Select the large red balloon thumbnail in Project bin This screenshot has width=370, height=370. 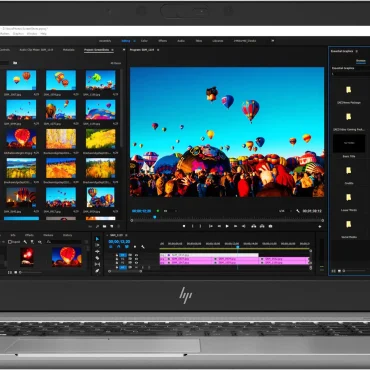point(21,139)
